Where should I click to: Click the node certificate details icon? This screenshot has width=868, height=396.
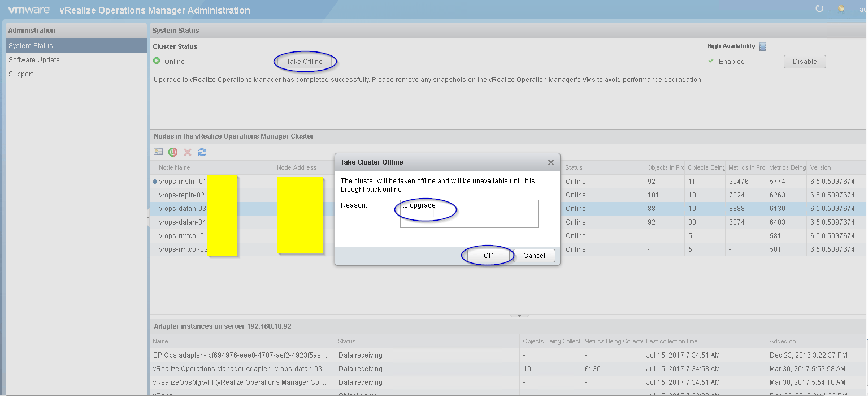(x=158, y=152)
